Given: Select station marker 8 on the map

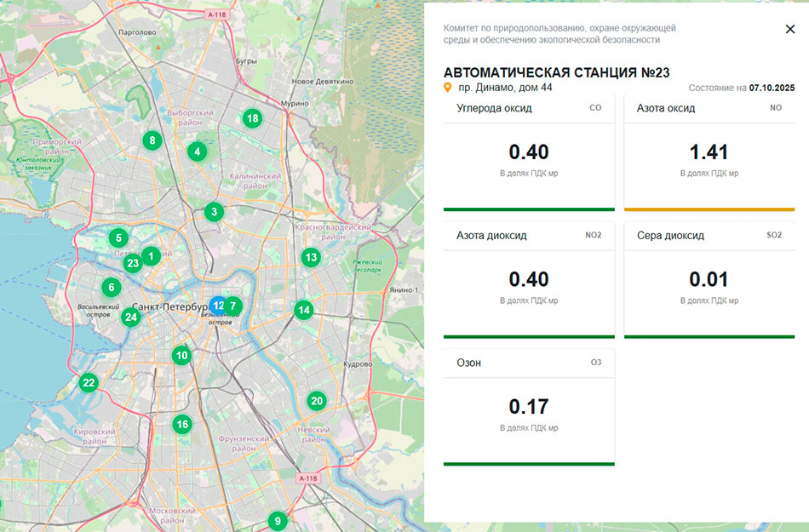Looking at the screenshot, I should tap(152, 140).
